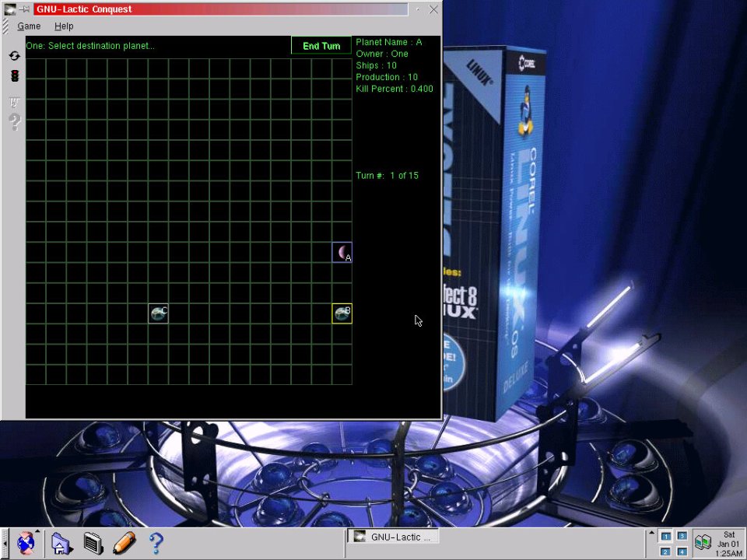The image size is (747, 560).
Task: Select planet C on the map
Action: point(159,313)
